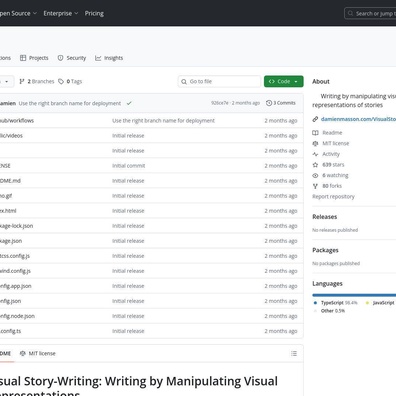Select the MIT license tab in readme
The image size is (396, 396).
[38, 353]
